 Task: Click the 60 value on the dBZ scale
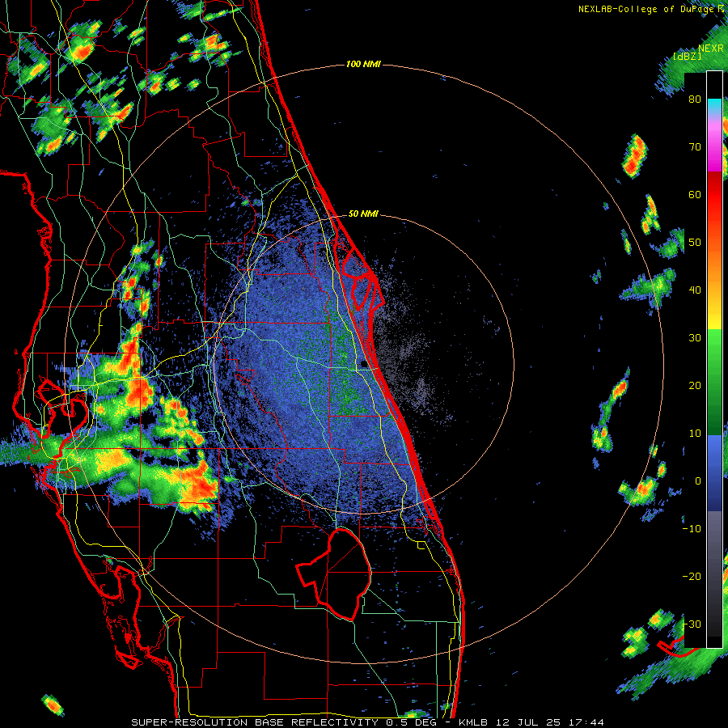click(x=695, y=194)
